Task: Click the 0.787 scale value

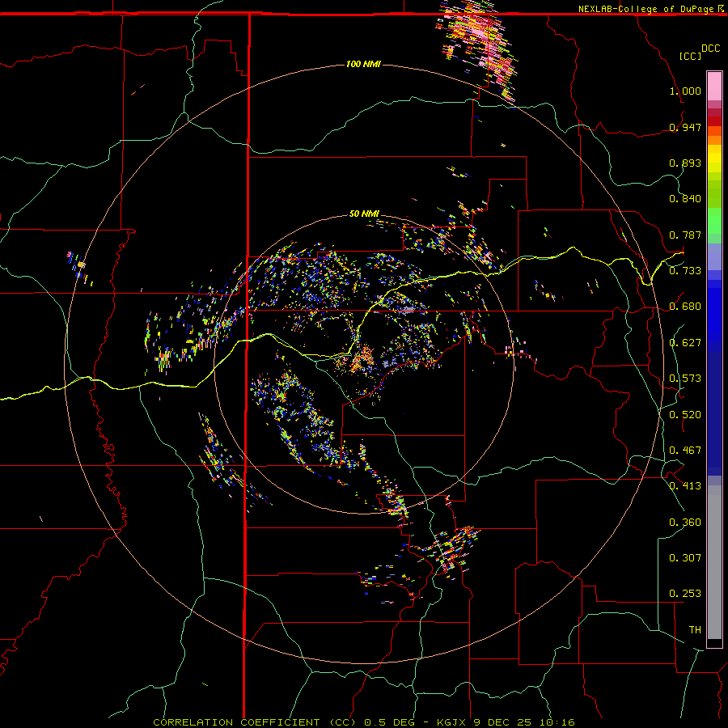Action: click(x=685, y=235)
